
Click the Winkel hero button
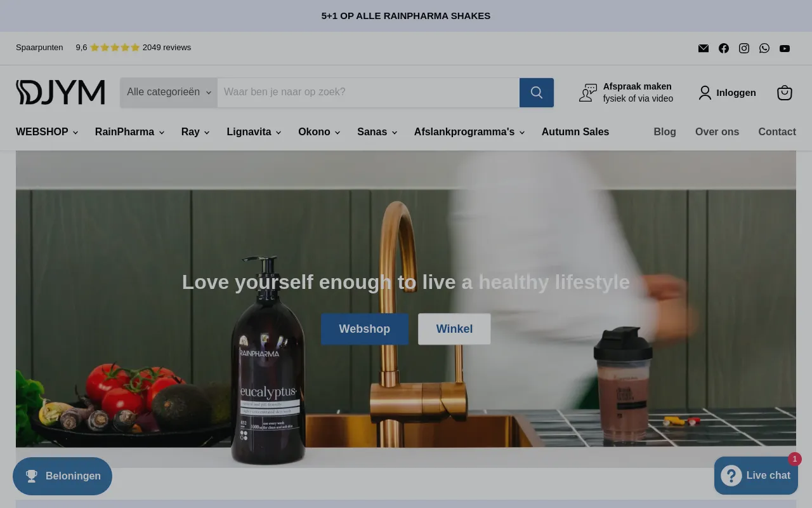tap(454, 329)
